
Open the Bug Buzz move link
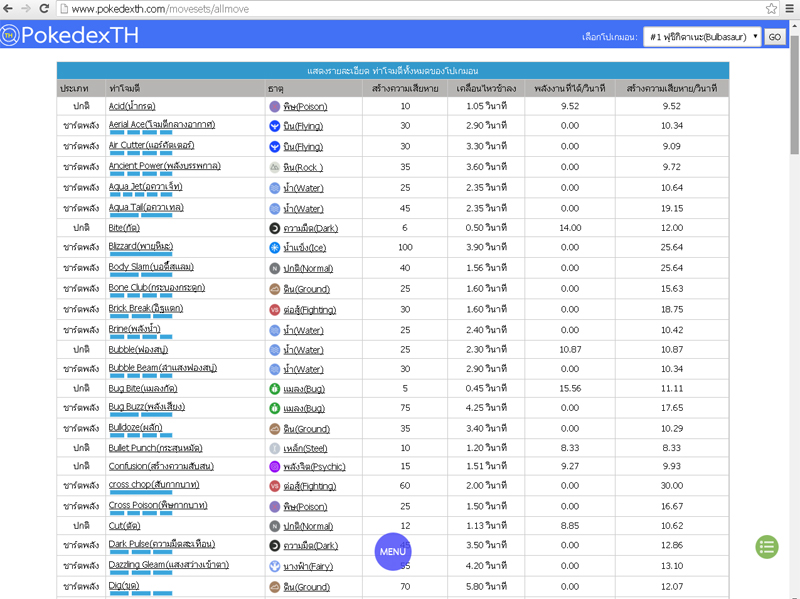point(146,407)
